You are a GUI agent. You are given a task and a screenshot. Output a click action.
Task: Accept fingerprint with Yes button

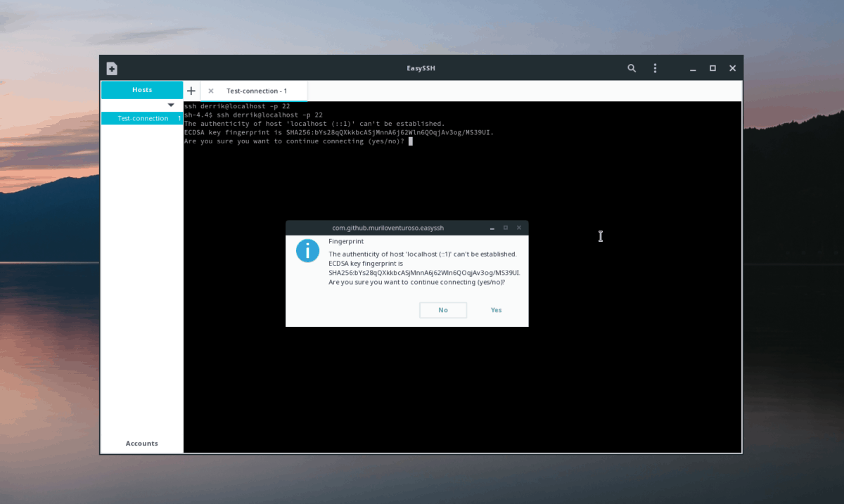(497, 310)
